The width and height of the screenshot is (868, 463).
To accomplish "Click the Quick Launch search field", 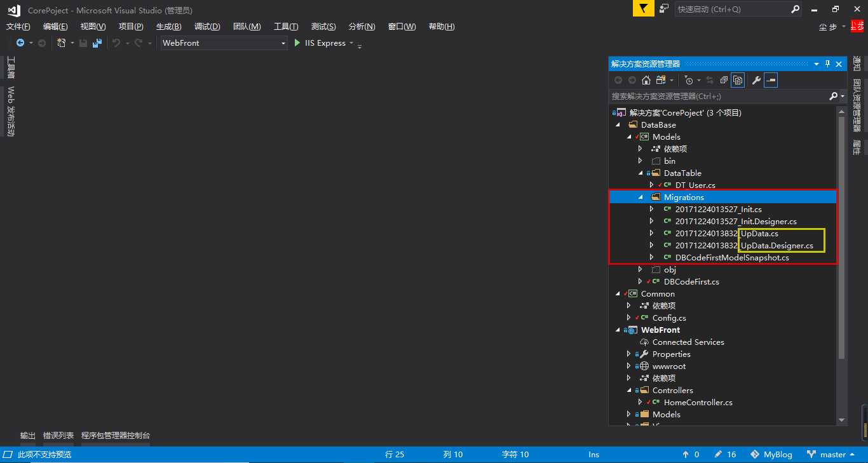I will coord(731,9).
